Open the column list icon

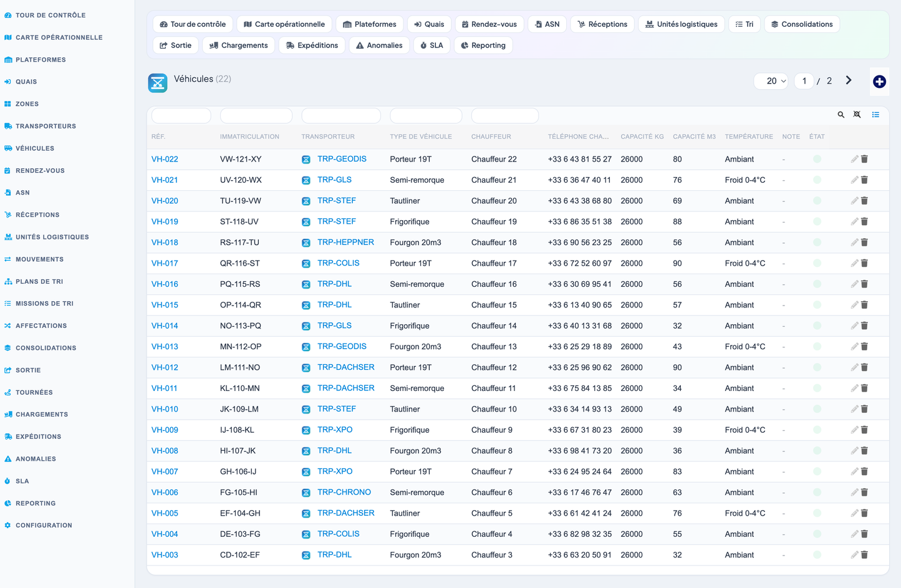[875, 115]
